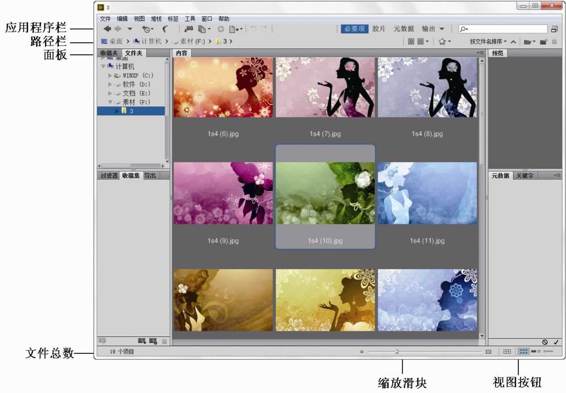Open the sort by filename dropdown
Screen dimensions: 566x393
pyautogui.click(x=488, y=42)
